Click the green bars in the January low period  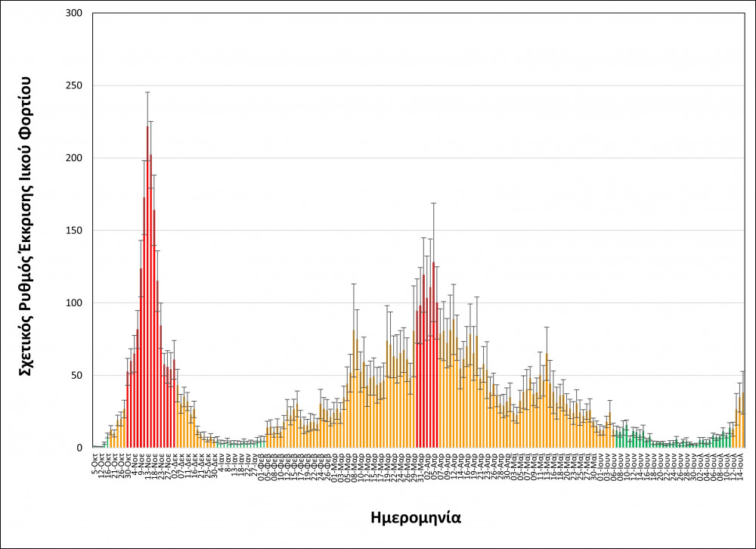[236, 444]
